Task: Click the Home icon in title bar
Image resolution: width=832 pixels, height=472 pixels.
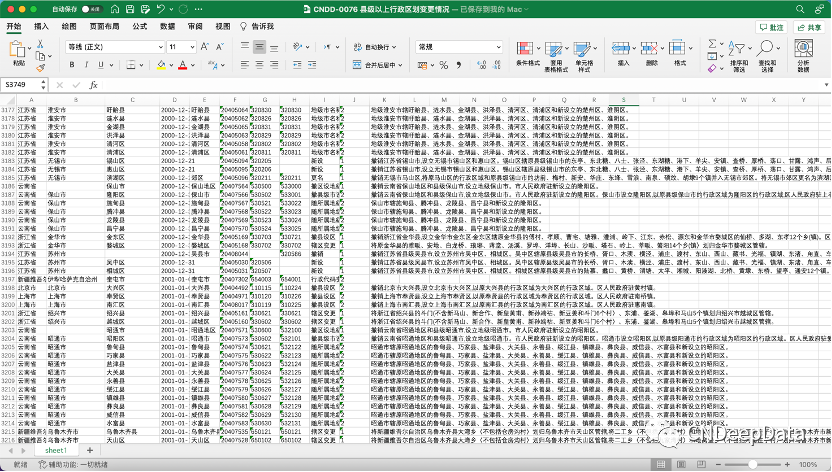Action: pyautogui.click(x=115, y=9)
